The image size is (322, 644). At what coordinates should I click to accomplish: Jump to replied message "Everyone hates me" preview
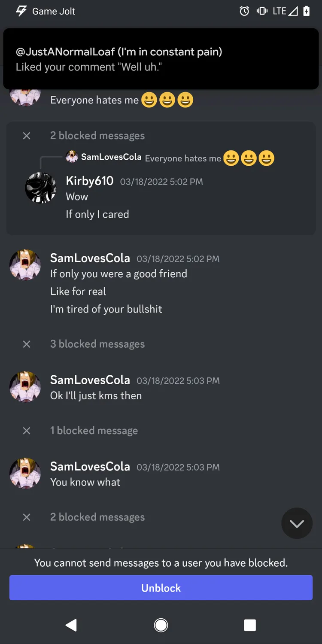[x=183, y=158]
